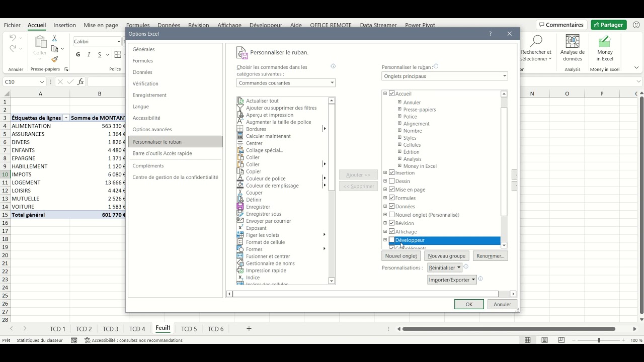This screenshot has height=362, width=644.
Task: Open the Fichier menu tab
Action: coord(13,25)
